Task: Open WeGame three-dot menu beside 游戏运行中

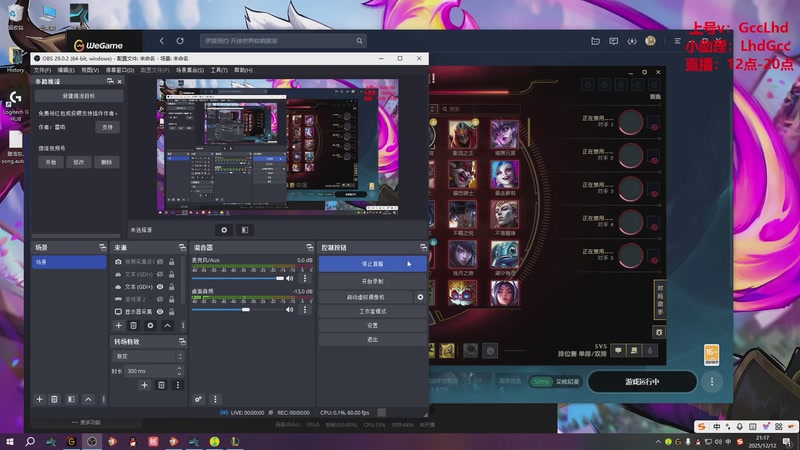Action: point(712,382)
